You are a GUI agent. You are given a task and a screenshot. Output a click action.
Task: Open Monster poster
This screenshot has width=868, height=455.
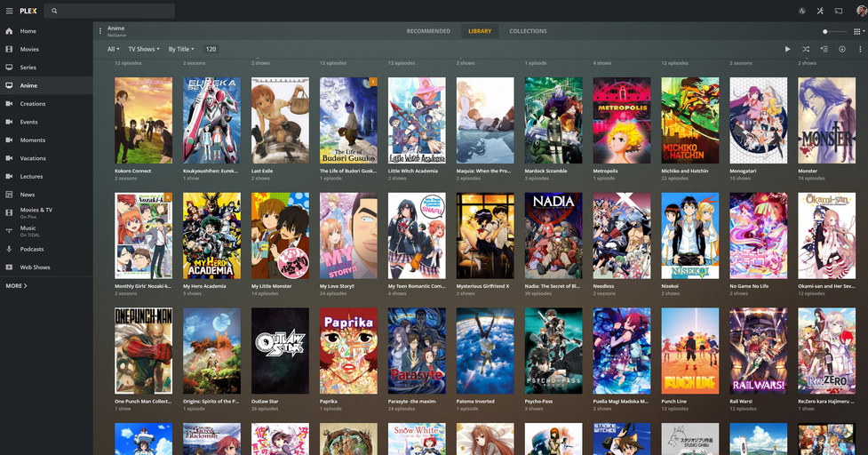point(826,121)
